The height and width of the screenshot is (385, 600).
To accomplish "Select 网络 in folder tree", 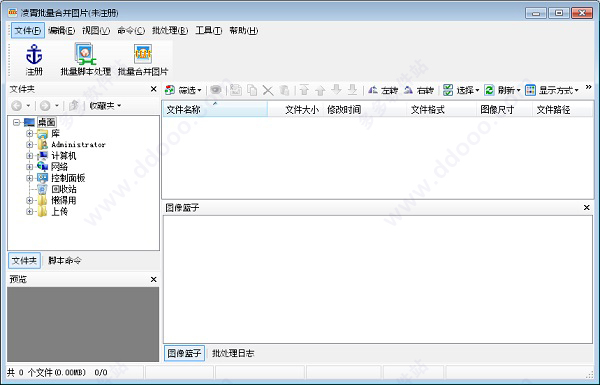I will pyautogui.click(x=59, y=167).
